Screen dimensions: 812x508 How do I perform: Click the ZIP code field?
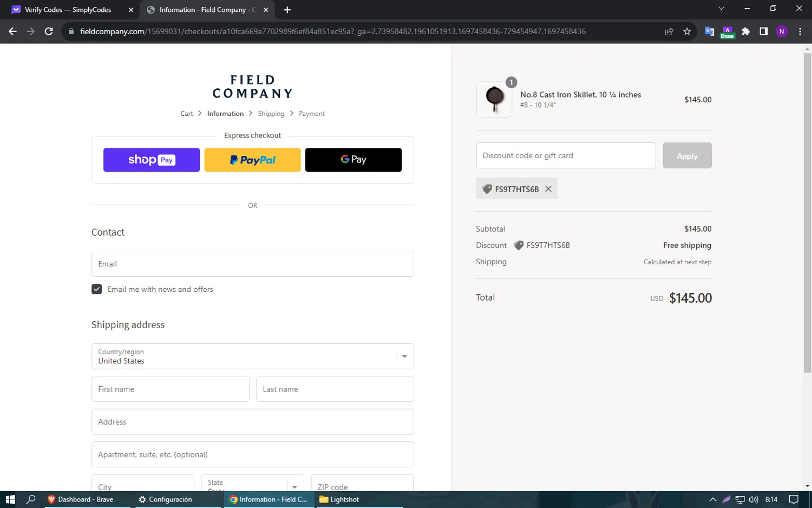[362, 483]
